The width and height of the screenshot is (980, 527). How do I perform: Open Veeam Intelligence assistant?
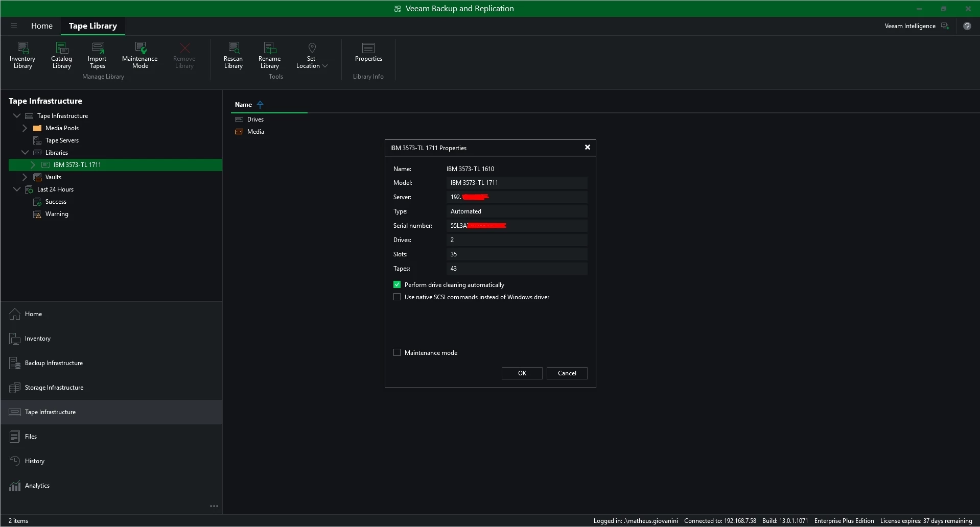917,26
